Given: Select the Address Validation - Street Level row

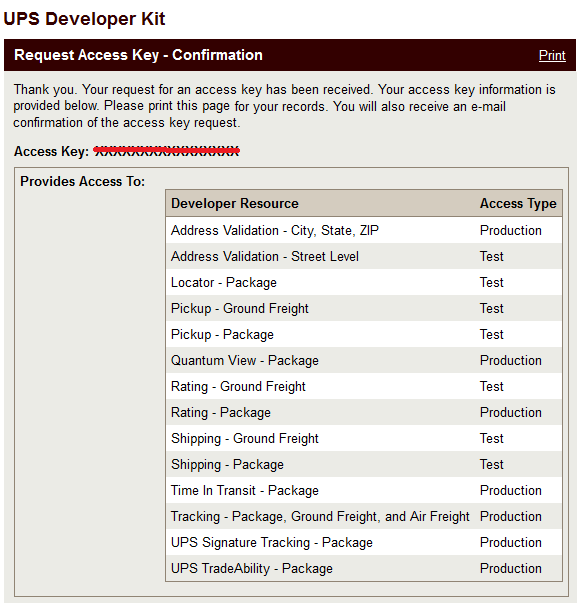Looking at the screenshot, I should tap(364, 257).
